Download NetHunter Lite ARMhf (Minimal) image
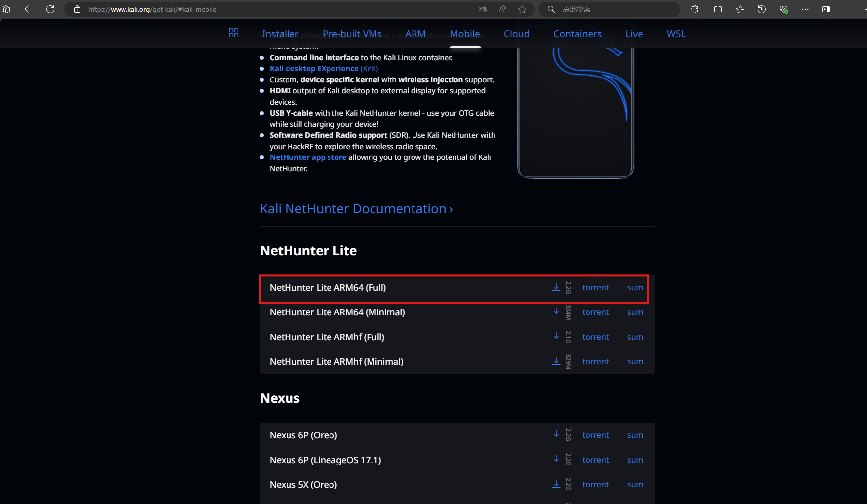867x504 pixels. point(556,361)
